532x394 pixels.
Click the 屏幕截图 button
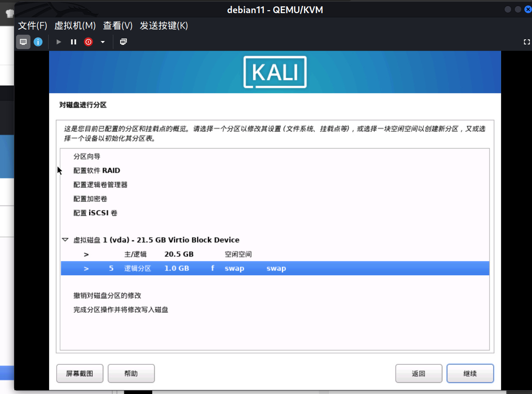point(80,374)
